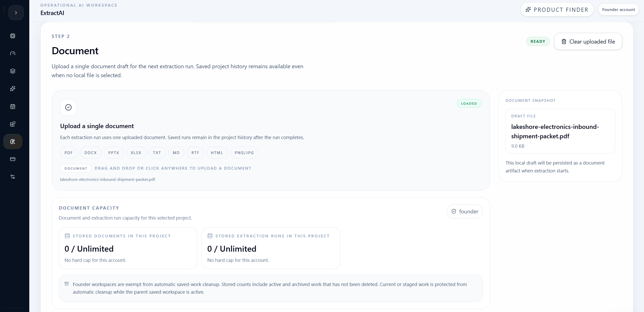Open the gauge dashboard sidebar icon

pyautogui.click(x=13, y=53)
